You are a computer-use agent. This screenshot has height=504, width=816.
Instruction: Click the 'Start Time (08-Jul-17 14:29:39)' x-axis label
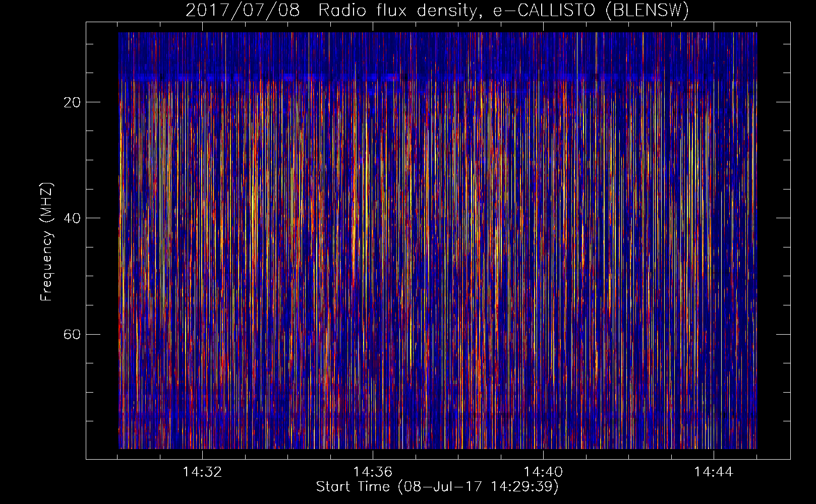[x=437, y=487]
